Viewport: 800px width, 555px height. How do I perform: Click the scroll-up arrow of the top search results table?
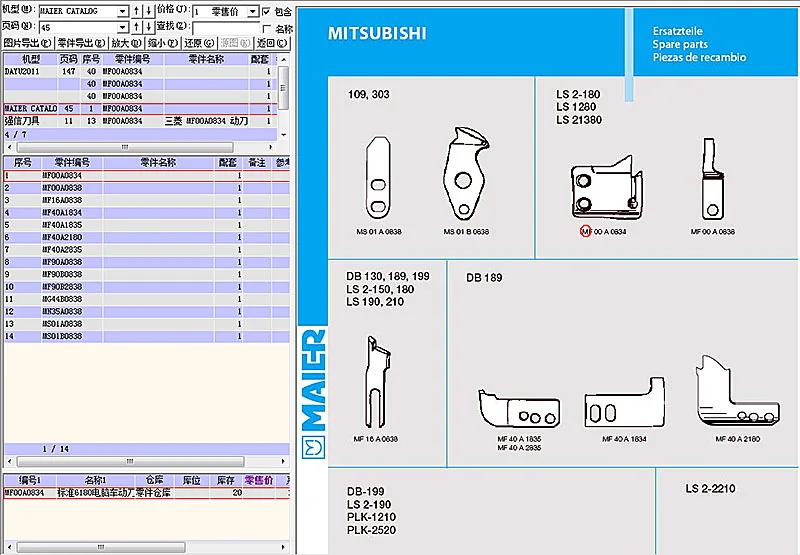(x=284, y=59)
